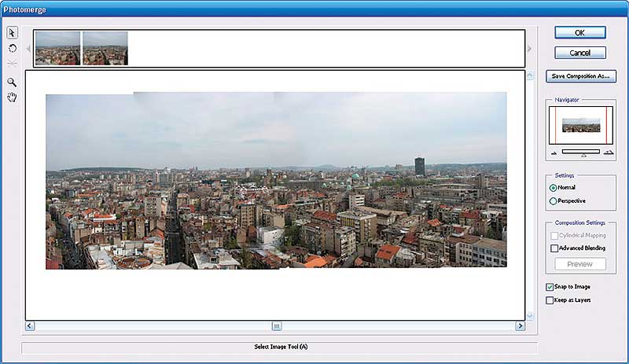The width and height of the screenshot is (629, 364).
Task: Enable Advanced Blending checkbox
Action: tap(554, 248)
